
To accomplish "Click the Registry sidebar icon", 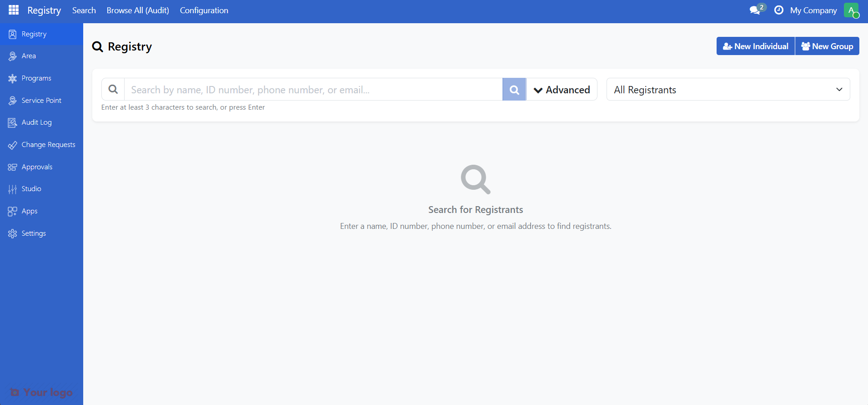I will pos(13,34).
